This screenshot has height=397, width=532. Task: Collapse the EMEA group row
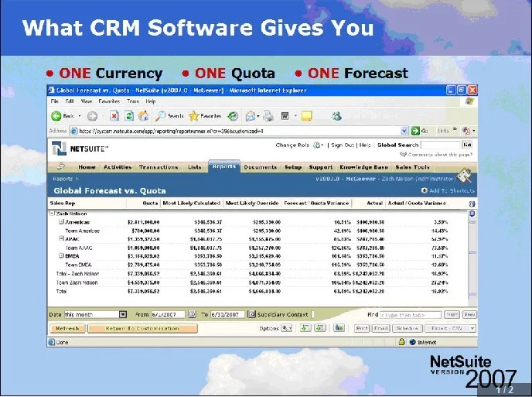tap(61, 255)
